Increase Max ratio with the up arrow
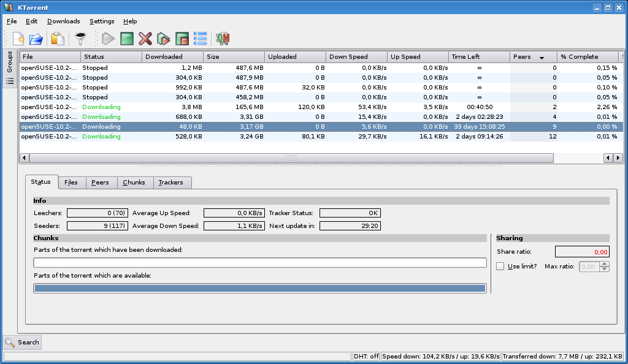This screenshot has width=628, height=364. 605,264
